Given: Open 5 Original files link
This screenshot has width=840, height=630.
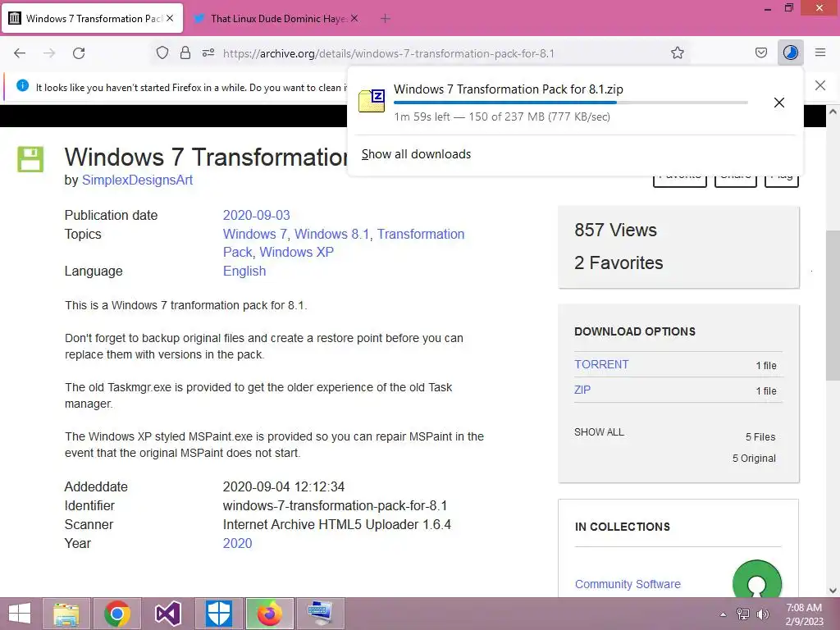Looking at the screenshot, I should pyautogui.click(x=754, y=458).
